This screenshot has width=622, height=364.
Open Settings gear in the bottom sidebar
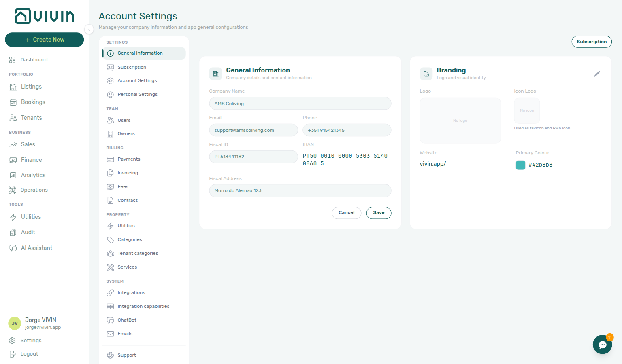[x=13, y=341]
